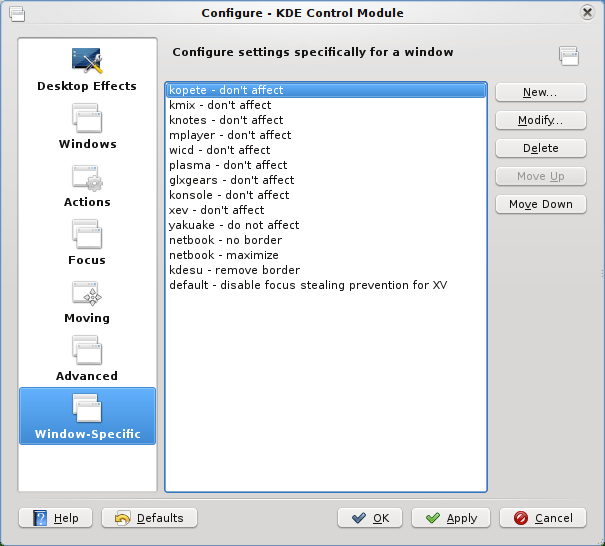605x546 pixels.
Task: Open Help for this module
Action: pos(56,518)
